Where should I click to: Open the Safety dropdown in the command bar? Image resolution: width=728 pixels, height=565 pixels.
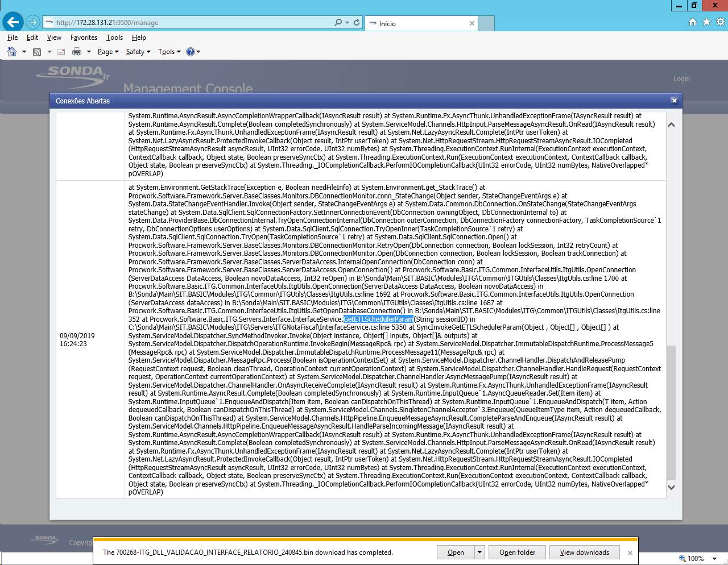click(x=138, y=52)
